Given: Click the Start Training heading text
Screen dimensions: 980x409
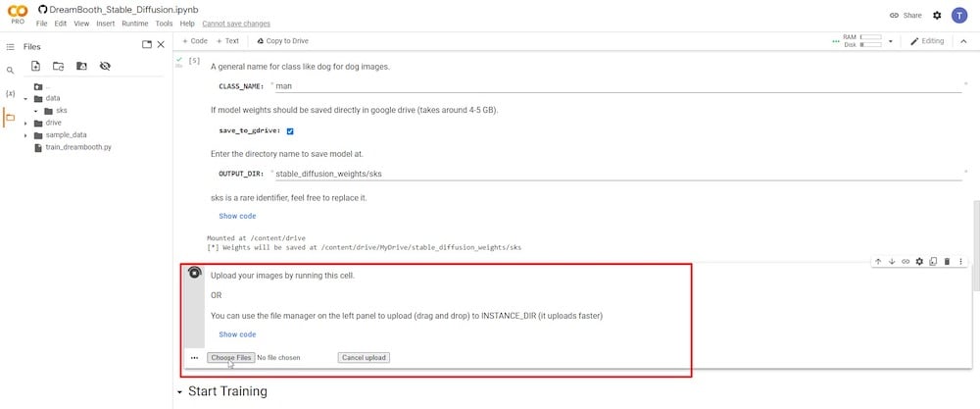Looking at the screenshot, I should 227,392.
